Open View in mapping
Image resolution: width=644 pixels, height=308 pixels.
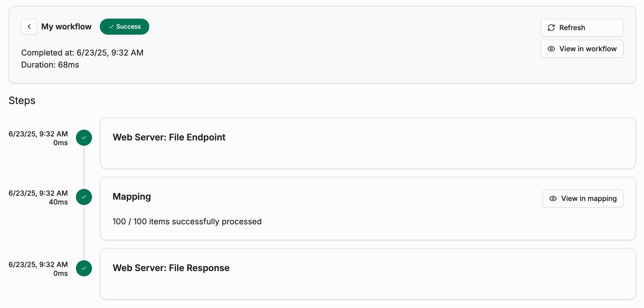pos(583,198)
